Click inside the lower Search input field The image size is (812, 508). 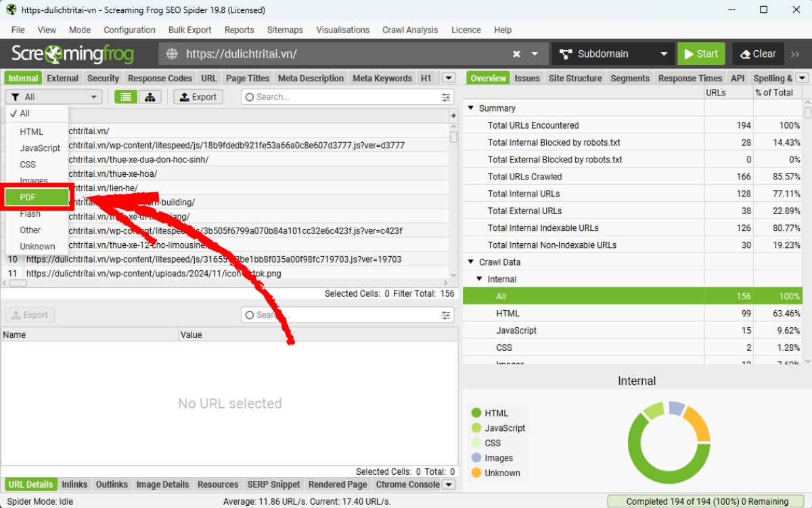[x=338, y=315]
